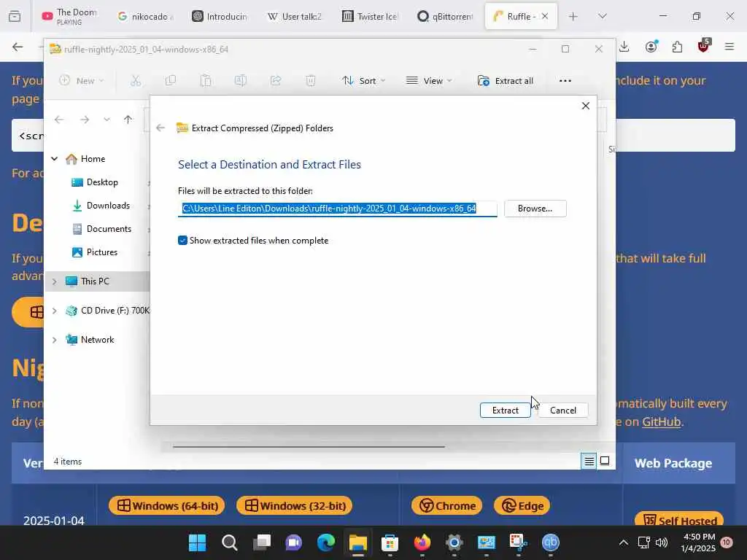The image size is (747, 560).
Task: Click the Chrome extension download link
Action: click(447, 506)
